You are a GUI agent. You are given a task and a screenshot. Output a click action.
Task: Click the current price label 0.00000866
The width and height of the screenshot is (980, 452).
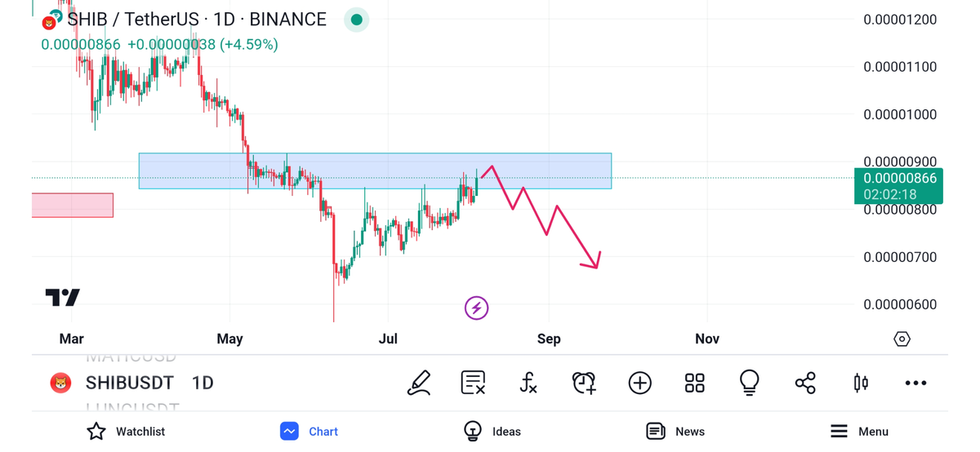click(898, 179)
